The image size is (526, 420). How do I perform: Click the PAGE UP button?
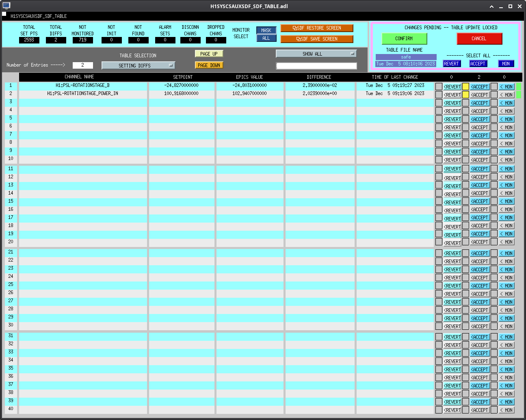point(209,54)
